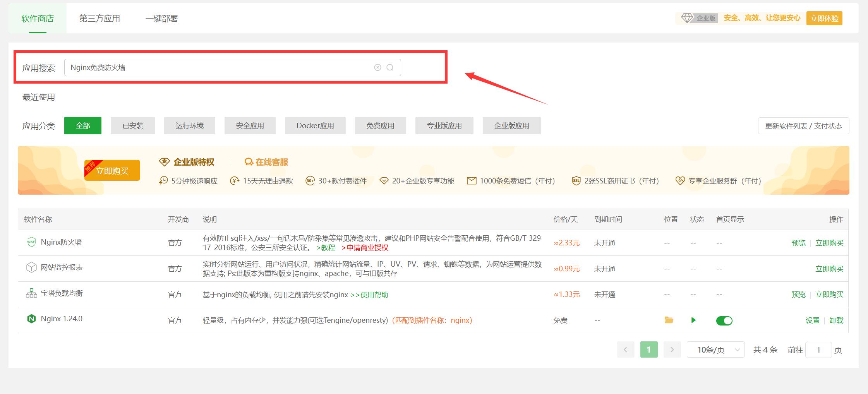Click the Nginx防火墙 WAF shield icon
Image resolution: width=868 pixels, height=394 pixels.
click(x=31, y=242)
